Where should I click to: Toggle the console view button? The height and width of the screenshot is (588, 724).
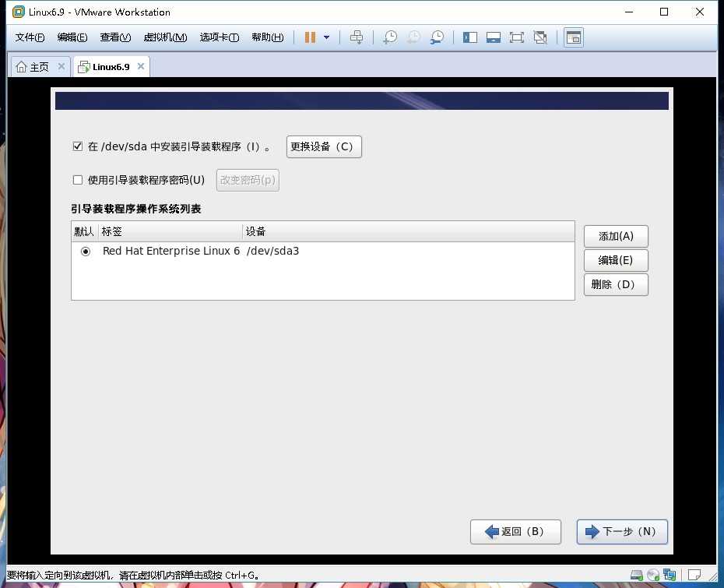pos(574,37)
